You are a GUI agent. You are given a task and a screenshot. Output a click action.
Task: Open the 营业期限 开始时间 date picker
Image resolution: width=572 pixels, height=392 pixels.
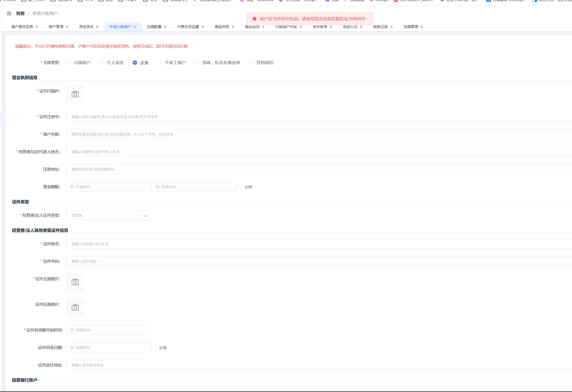(x=108, y=187)
